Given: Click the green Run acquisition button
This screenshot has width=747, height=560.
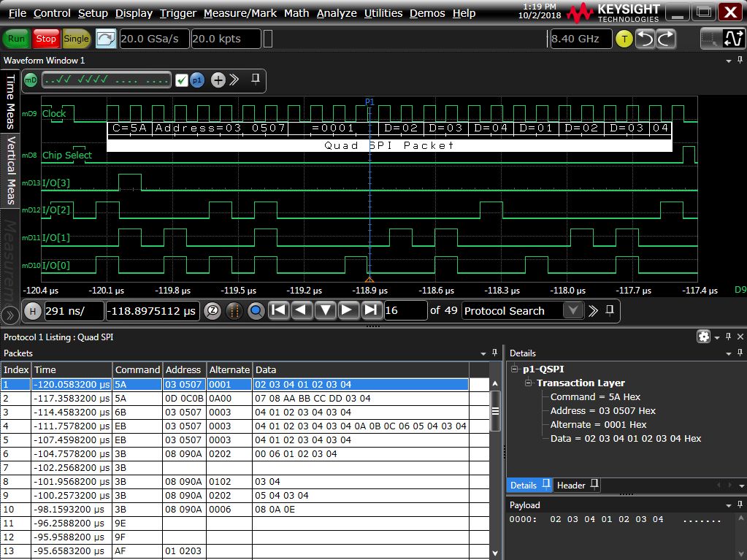Looking at the screenshot, I should click(x=15, y=39).
